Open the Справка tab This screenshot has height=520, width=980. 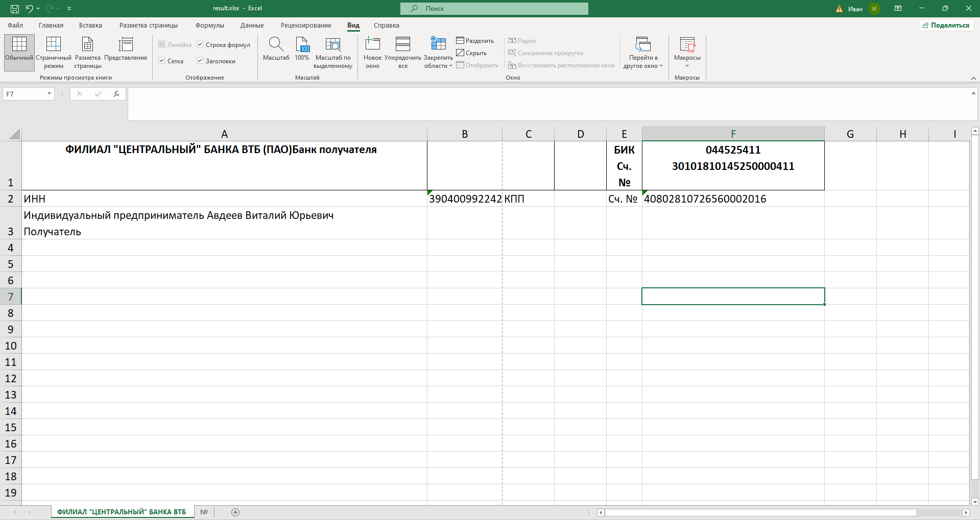387,26
